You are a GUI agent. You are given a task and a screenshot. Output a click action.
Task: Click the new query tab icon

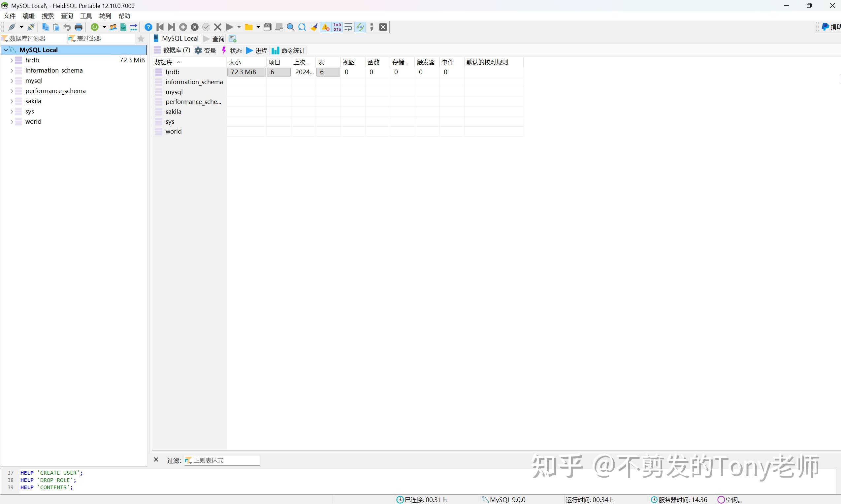coord(233,39)
